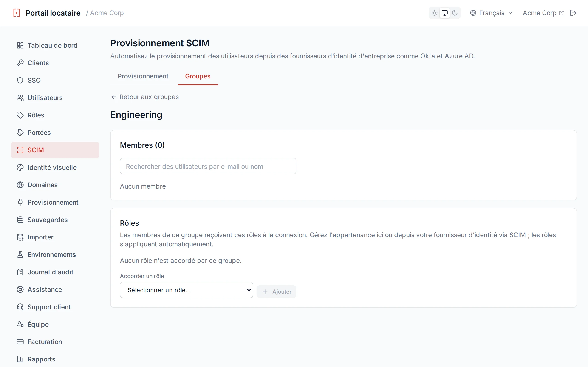Select the system theme monitor icon
Viewport: 588px width, 367px height.
444,13
